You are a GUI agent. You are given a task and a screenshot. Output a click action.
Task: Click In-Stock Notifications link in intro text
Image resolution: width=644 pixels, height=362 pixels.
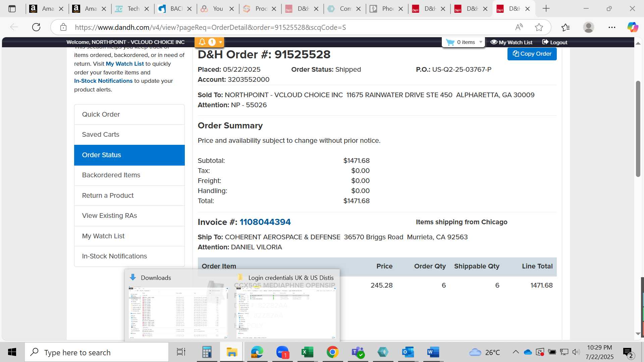pyautogui.click(x=103, y=81)
